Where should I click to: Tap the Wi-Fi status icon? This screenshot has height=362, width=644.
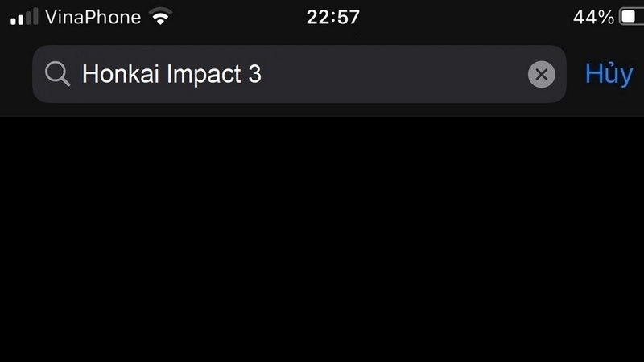[x=160, y=16]
